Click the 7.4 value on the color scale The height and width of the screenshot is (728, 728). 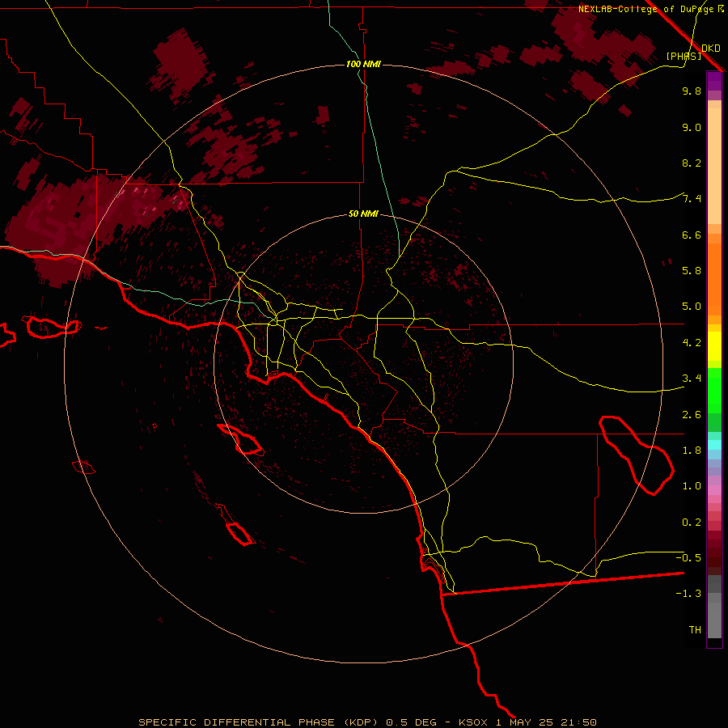pos(692,199)
